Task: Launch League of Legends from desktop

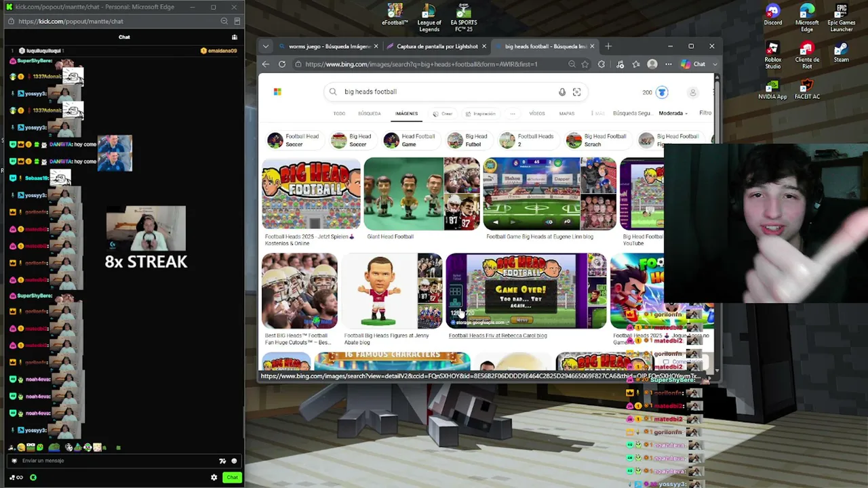Action: coord(429,18)
